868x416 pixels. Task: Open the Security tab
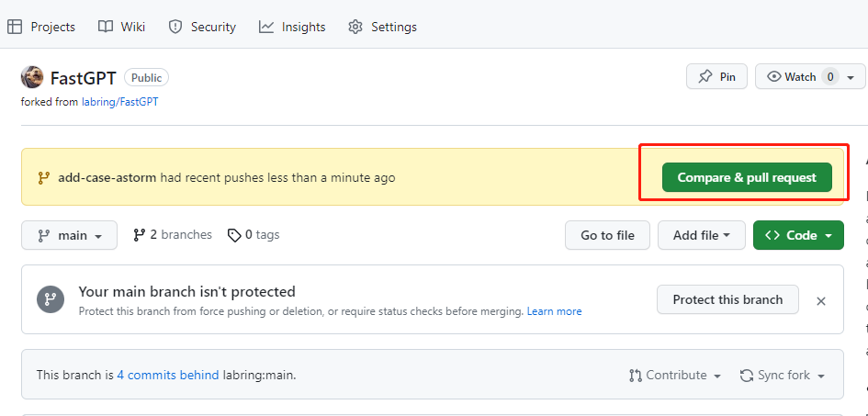click(202, 27)
